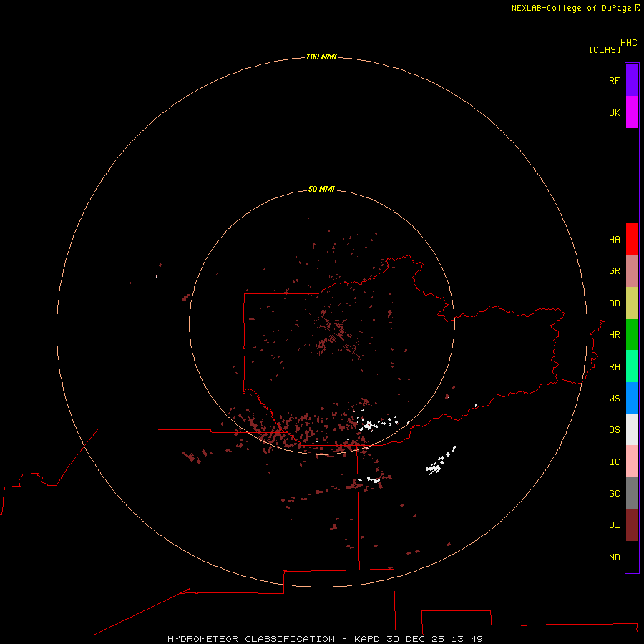The height and width of the screenshot is (644, 644).
Task: Click the BI brown legend swatch
Action: [x=632, y=525]
